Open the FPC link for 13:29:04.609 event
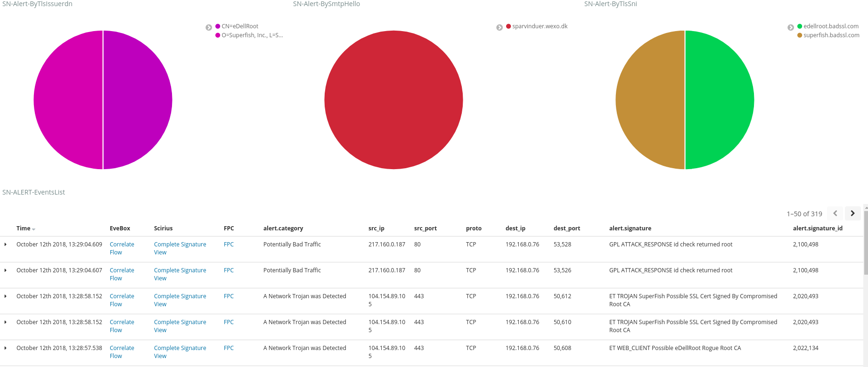This screenshot has height=367, width=868. (x=229, y=245)
